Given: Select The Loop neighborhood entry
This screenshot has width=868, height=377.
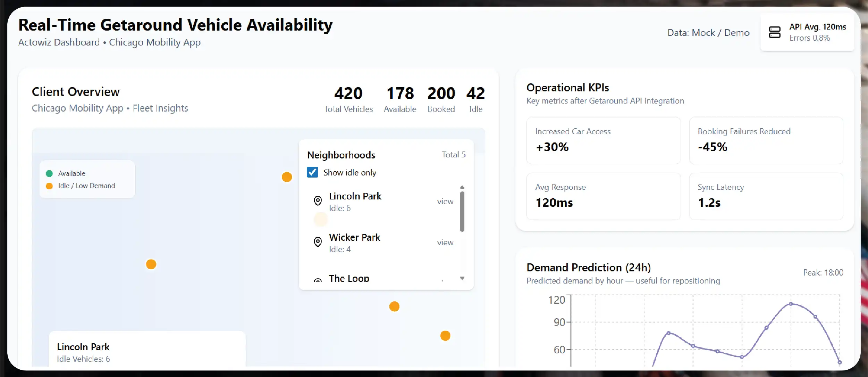Looking at the screenshot, I should coord(349,279).
